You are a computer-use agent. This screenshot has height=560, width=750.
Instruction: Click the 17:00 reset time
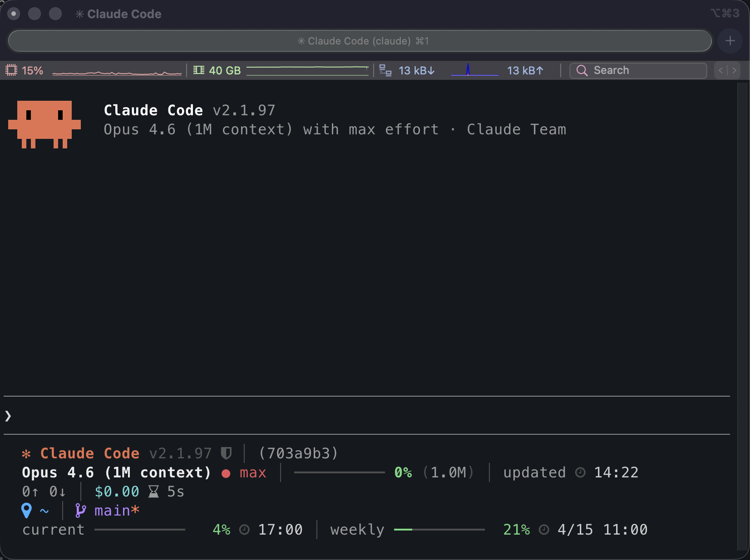click(x=281, y=530)
